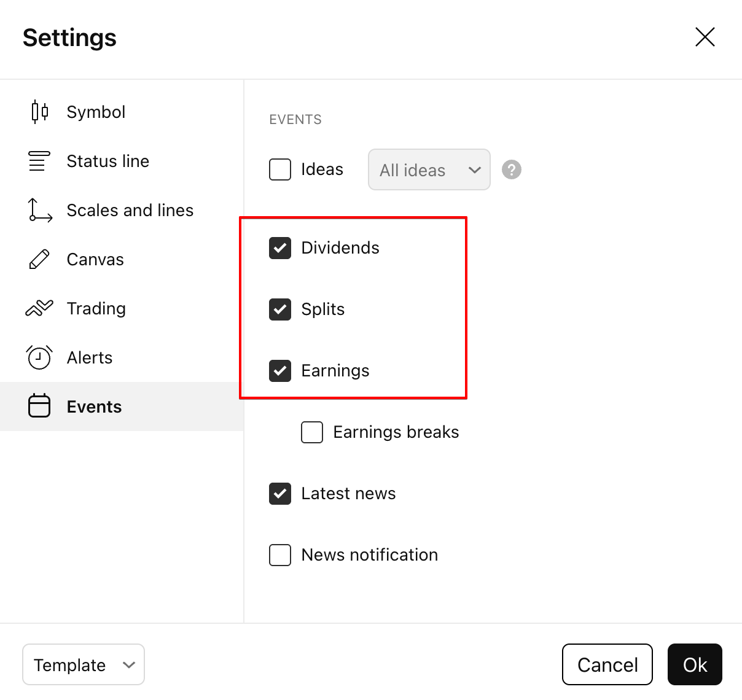
Task: Enable the Ideas checkbox
Action: click(x=280, y=169)
